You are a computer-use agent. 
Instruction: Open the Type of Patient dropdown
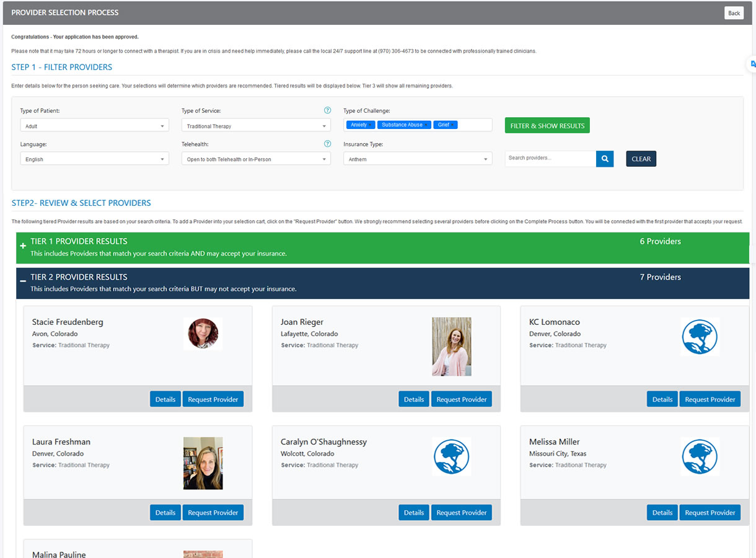pyautogui.click(x=94, y=126)
